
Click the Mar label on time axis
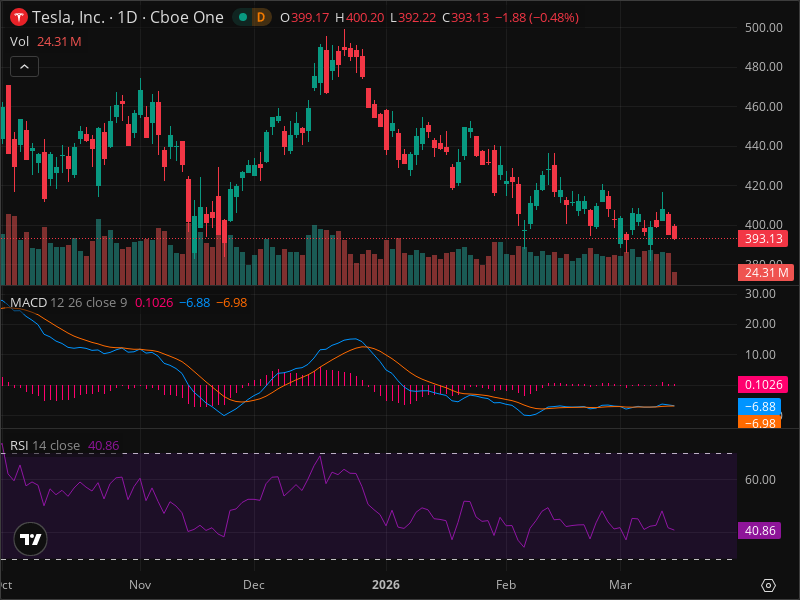[620, 585]
